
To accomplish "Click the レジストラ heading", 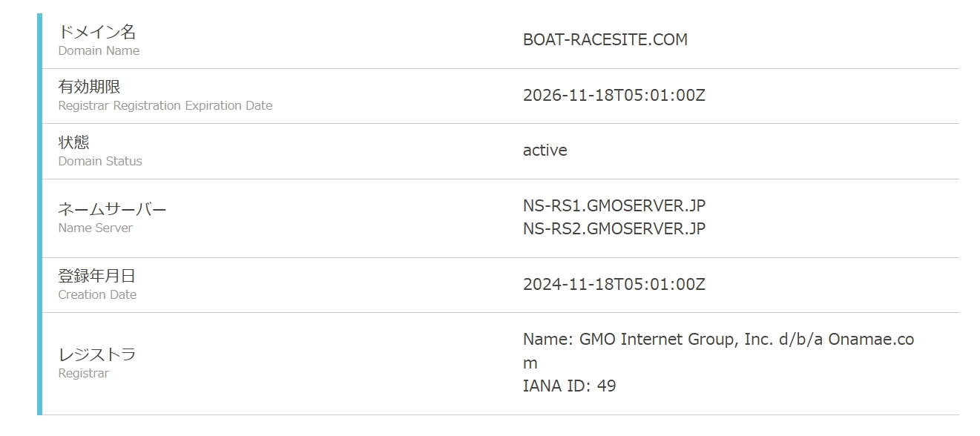I will coord(97,354).
